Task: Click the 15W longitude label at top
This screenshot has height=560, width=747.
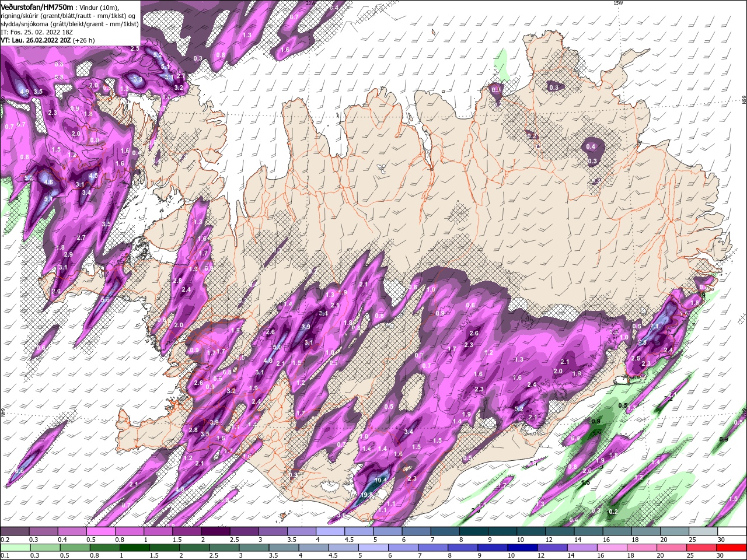Action: click(x=618, y=3)
